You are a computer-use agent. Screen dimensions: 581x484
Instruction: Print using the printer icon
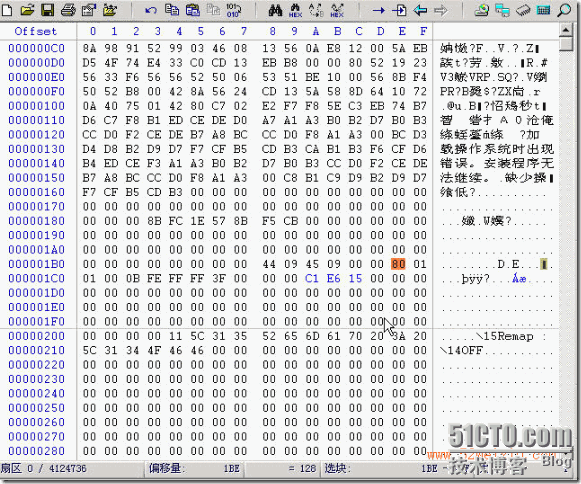point(68,10)
